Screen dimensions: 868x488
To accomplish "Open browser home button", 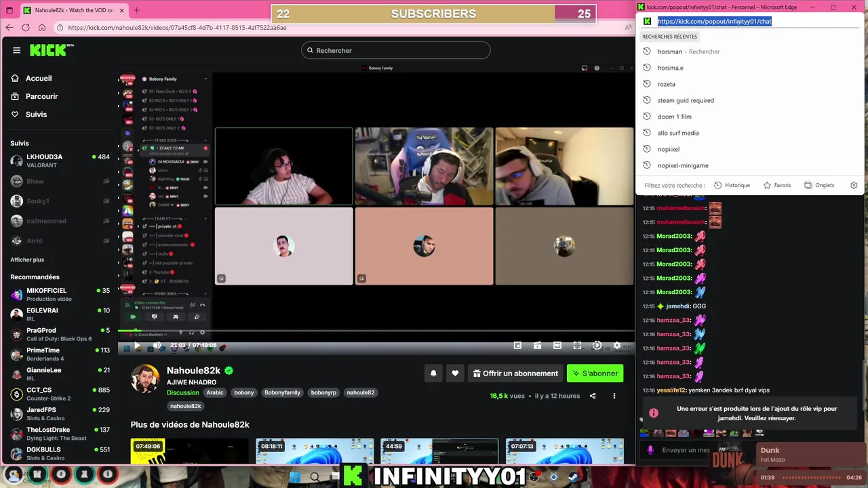I will tap(41, 27).
